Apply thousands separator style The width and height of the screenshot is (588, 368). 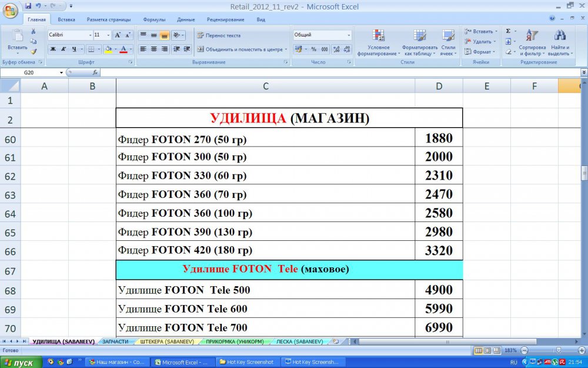[325, 49]
